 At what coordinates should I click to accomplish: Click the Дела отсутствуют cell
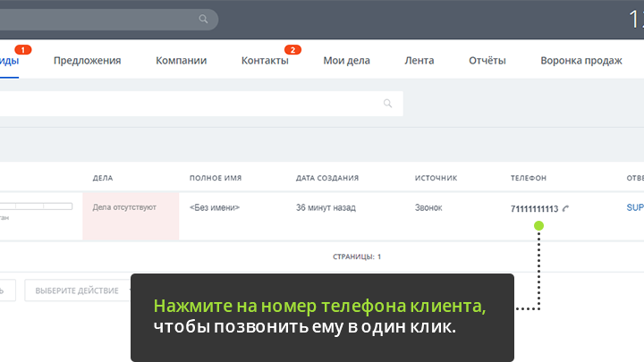tap(131, 216)
